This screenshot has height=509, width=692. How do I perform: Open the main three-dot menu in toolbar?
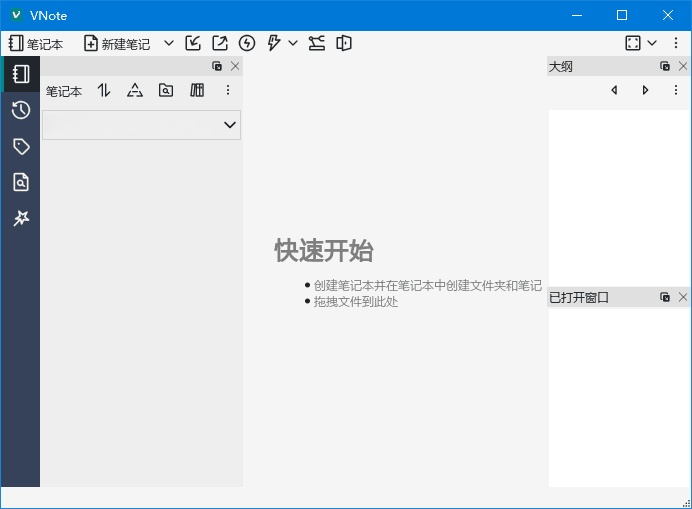tap(676, 43)
